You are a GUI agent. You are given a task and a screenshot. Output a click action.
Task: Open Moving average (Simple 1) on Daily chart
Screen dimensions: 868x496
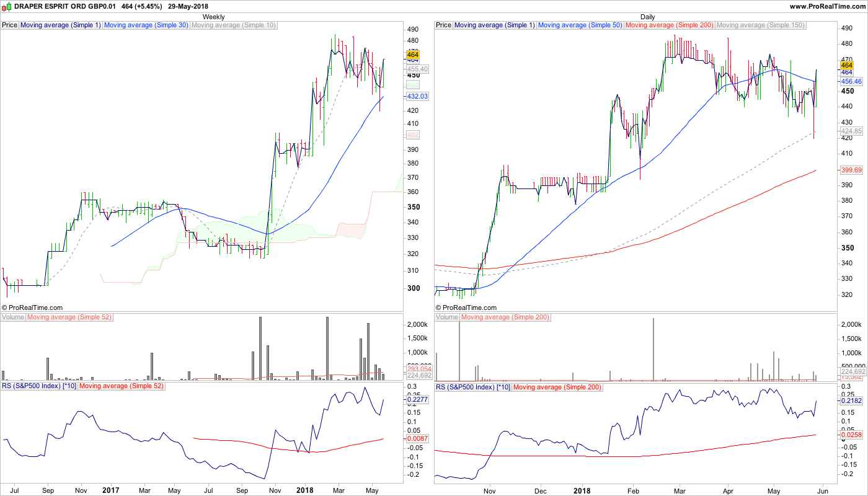pyautogui.click(x=495, y=25)
